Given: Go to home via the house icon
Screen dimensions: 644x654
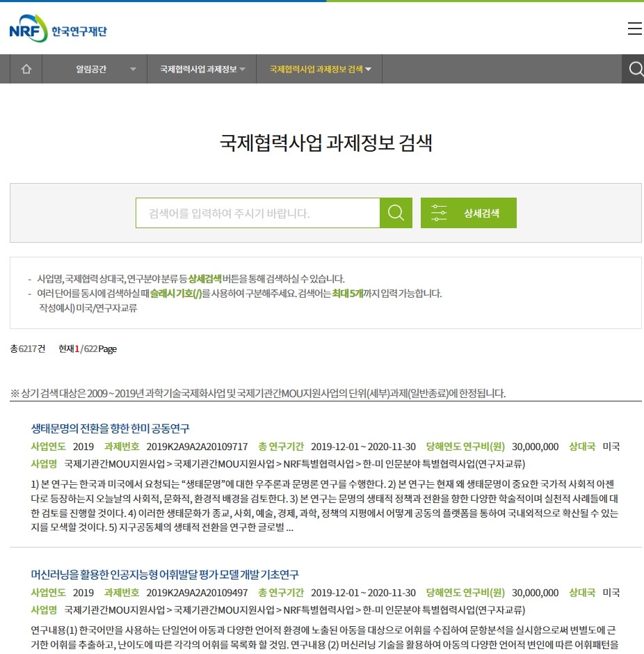Looking at the screenshot, I should tap(26, 69).
